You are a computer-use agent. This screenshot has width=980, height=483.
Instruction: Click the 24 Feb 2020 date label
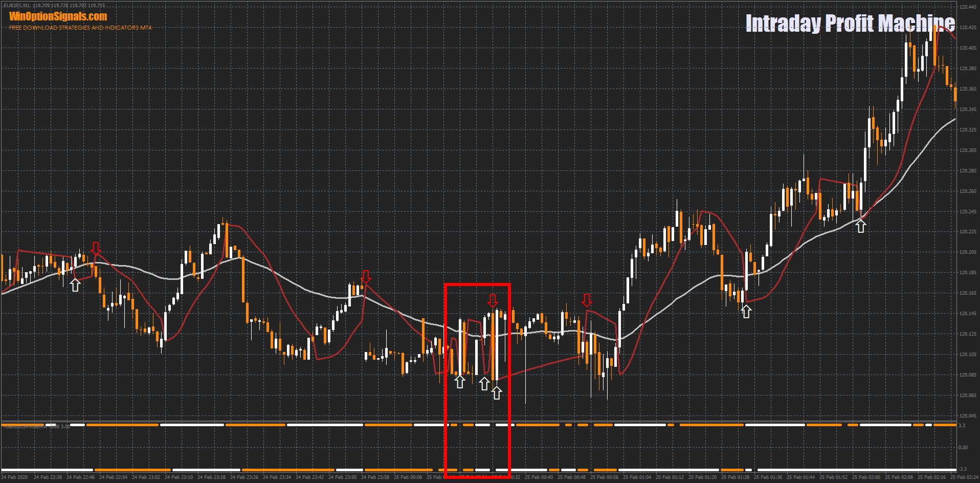point(15,477)
